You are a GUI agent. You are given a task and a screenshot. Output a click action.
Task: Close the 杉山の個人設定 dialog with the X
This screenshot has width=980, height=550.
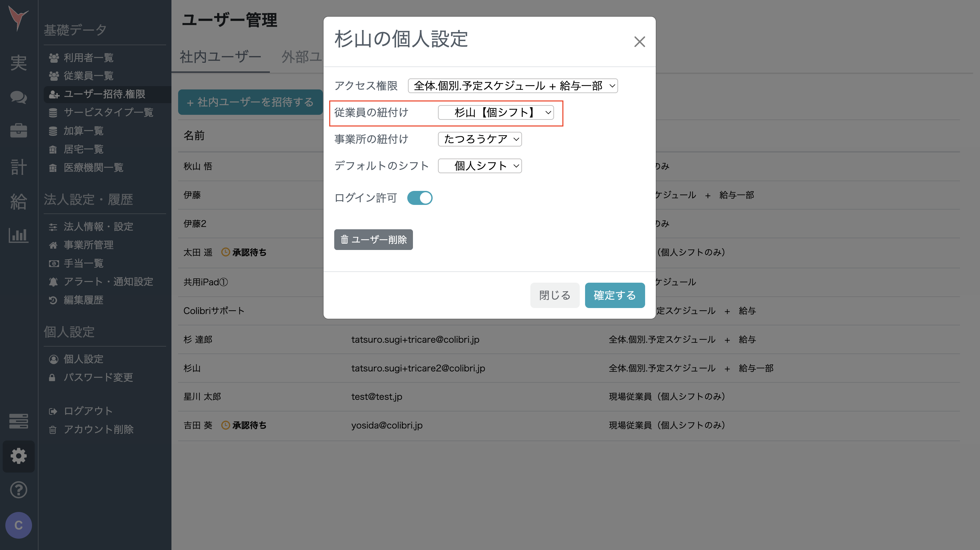(x=639, y=42)
